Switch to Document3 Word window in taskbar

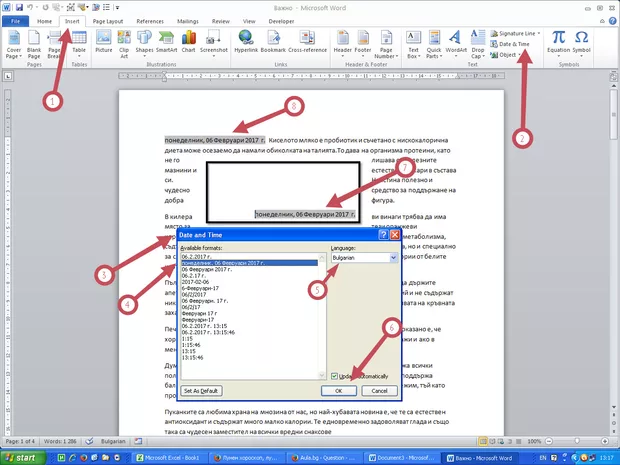[x=401, y=458]
